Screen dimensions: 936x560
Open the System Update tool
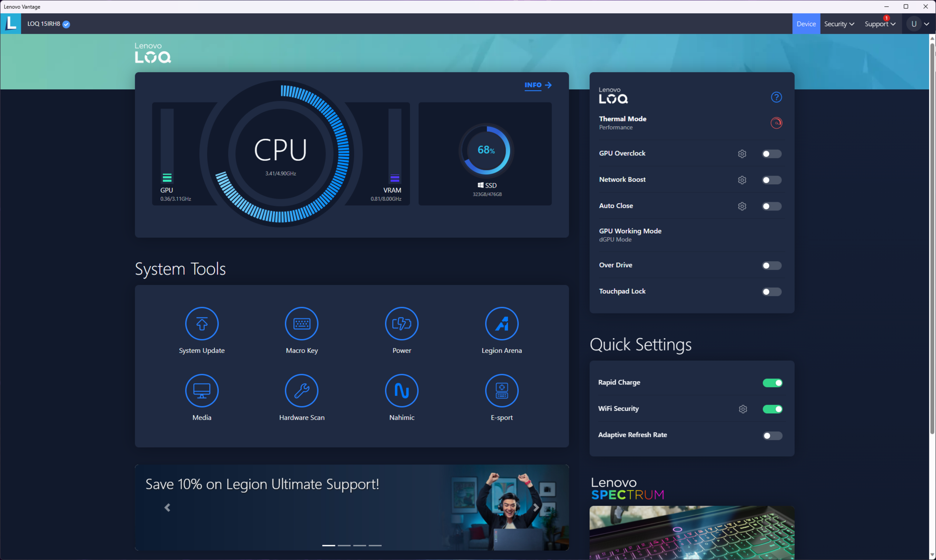pos(201,324)
